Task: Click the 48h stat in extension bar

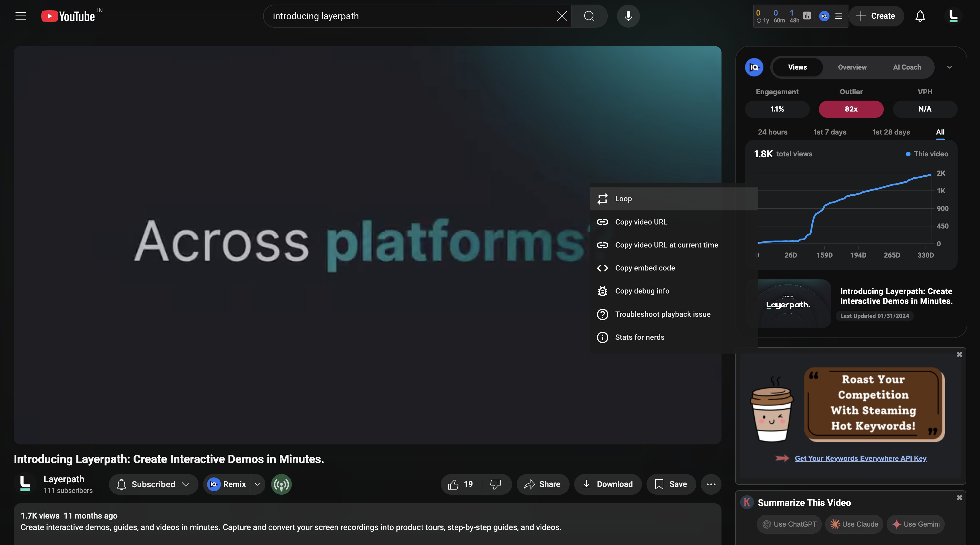Action: point(794,16)
